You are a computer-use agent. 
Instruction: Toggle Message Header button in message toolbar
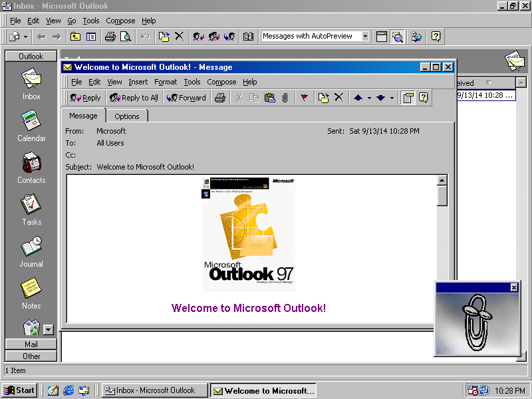[x=408, y=98]
